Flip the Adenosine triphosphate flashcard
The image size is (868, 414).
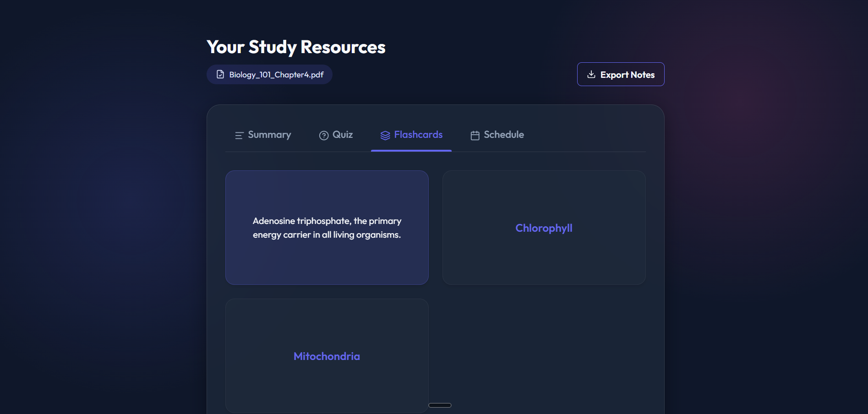click(327, 228)
